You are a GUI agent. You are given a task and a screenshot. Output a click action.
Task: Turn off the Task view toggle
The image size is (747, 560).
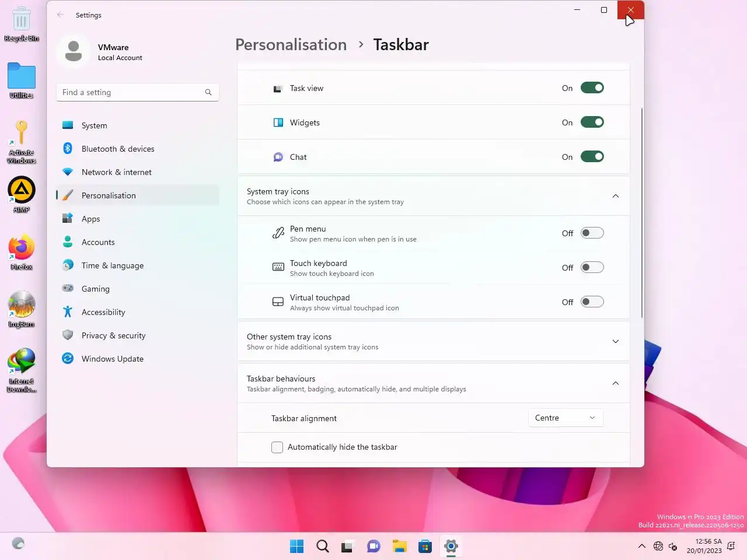(592, 87)
